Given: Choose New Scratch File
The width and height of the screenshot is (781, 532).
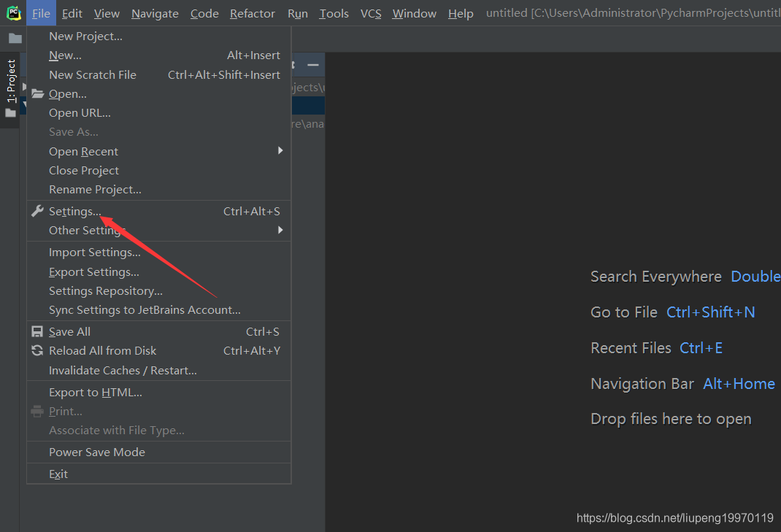Looking at the screenshot, I should [159, 74].
